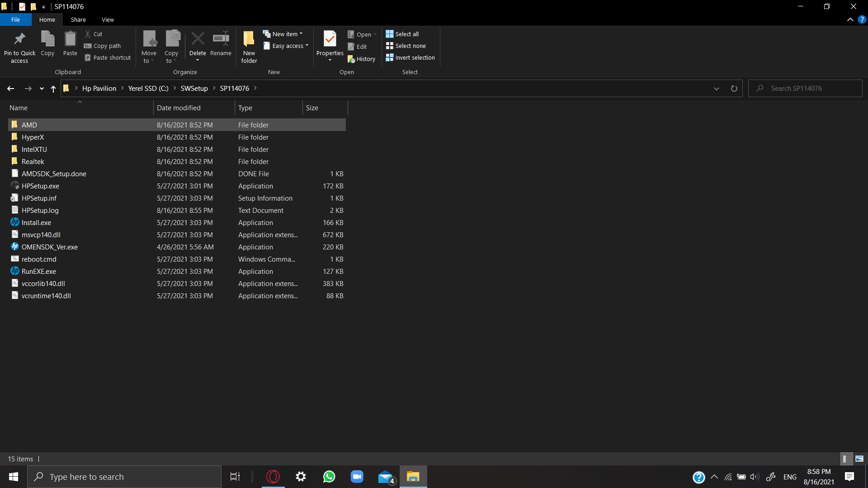Open the File menu

15,19
